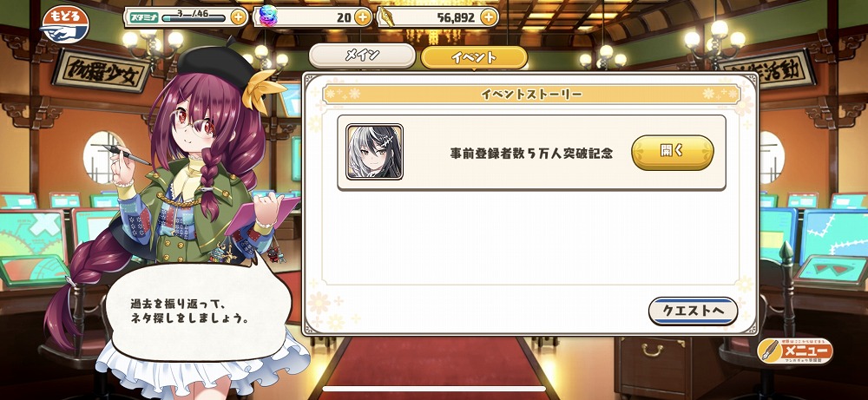The image size is (868, 400).
Task: Select the イベント tab
Action: 475,57
